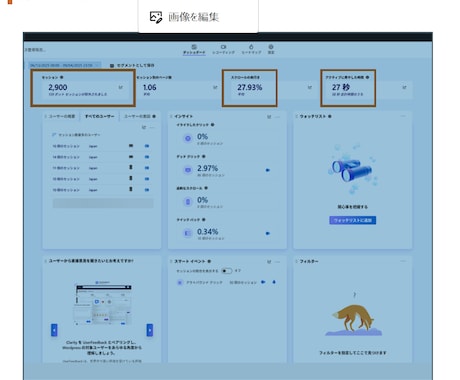The width and height of the screenshot is (460, 380).
Task: Go to the next slide in the feedback carousel
Action: (x=150, y=330)
